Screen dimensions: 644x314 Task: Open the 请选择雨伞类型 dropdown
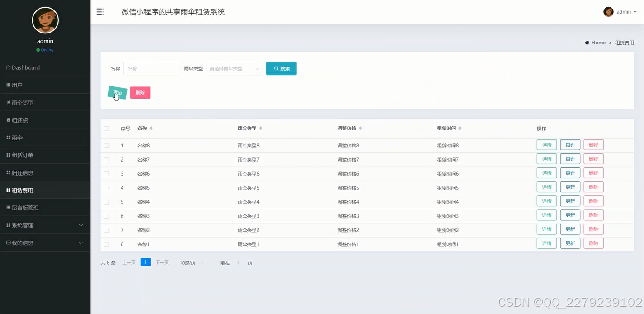tap(234, 68)
